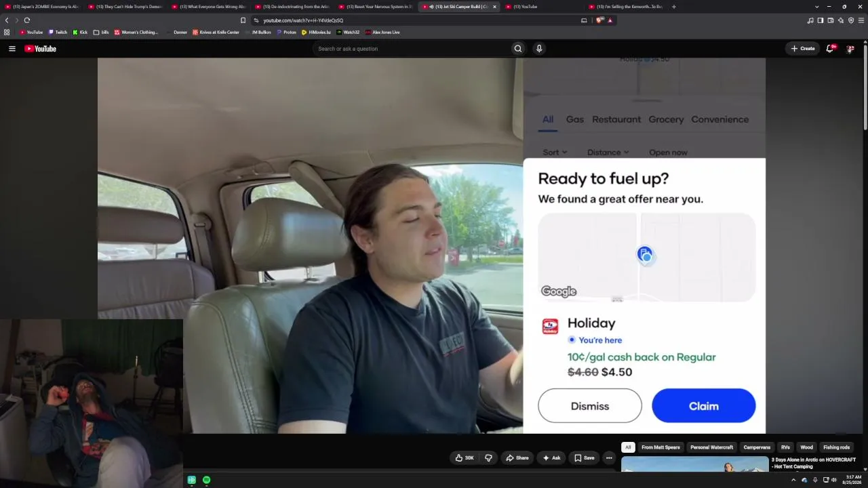
Task: Click the taskbar clock showing 3:17 AM
Action: (853, 480)
